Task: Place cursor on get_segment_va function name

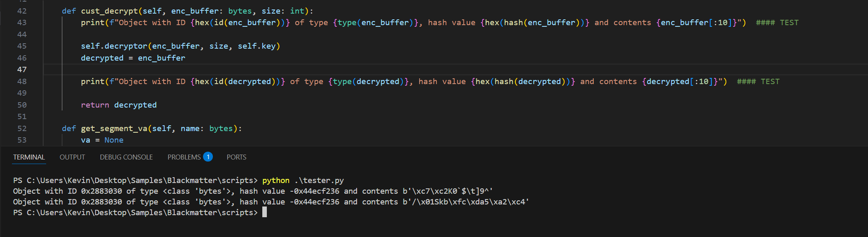Action: [114, 129]
